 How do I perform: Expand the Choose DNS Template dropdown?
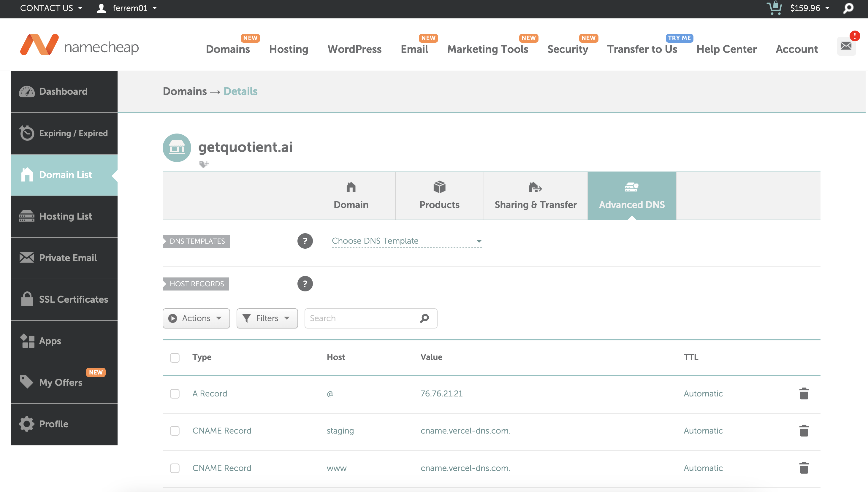point(407,241)
